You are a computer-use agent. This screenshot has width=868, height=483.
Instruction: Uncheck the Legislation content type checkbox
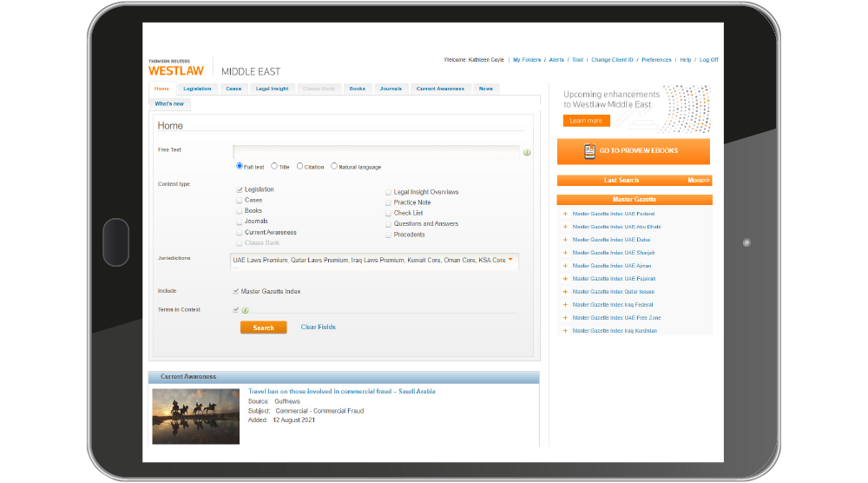[x=240, y=189]
